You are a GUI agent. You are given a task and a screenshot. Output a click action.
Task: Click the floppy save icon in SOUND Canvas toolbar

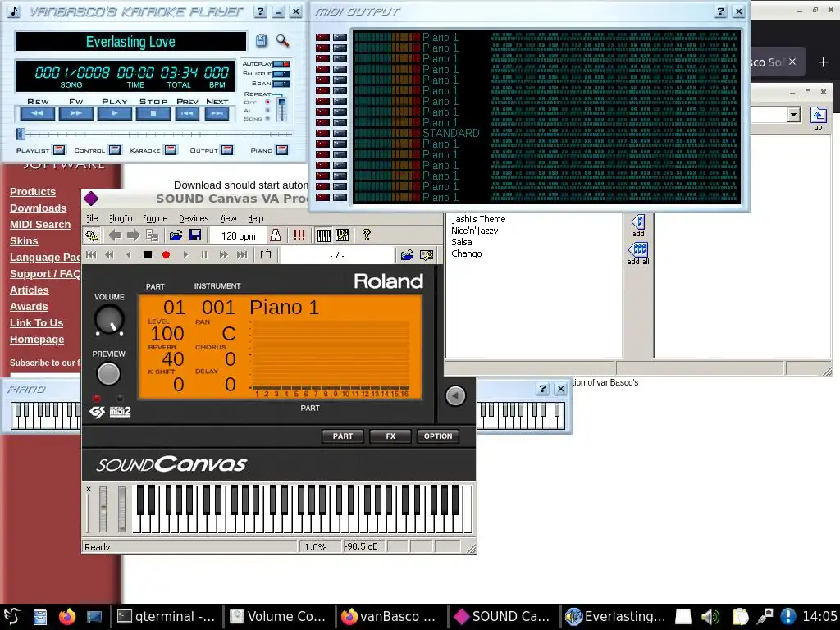[x=195, y=235]
